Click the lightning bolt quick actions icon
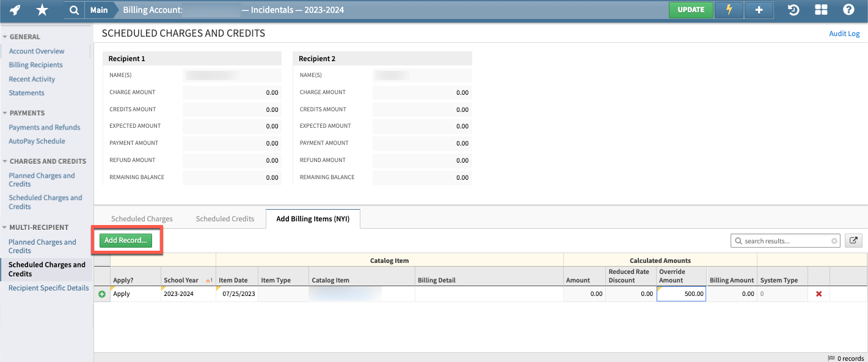This screenshot has width=868, height=362. coord(728,10)
